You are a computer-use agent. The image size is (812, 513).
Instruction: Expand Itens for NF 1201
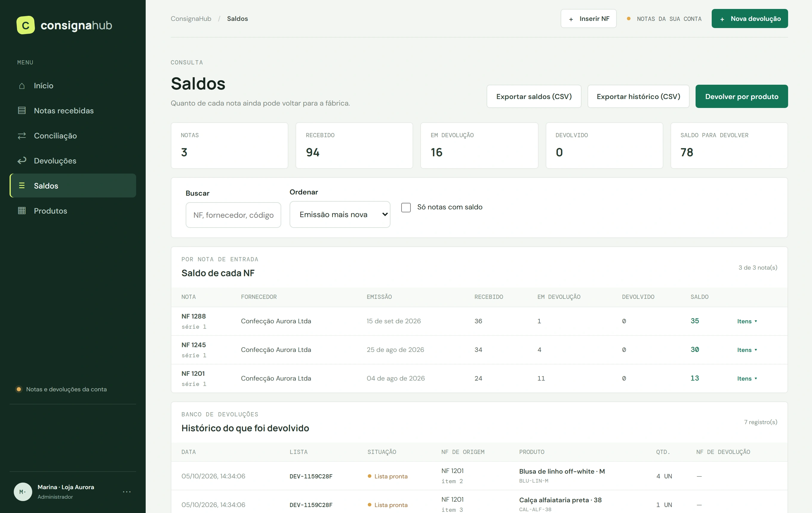[x=747, y=378]
